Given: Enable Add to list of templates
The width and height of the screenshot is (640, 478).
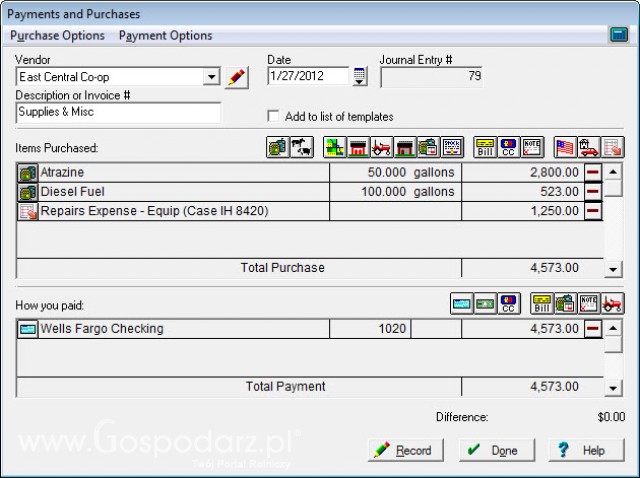Looking at the screenshot, I should [275, 117].
